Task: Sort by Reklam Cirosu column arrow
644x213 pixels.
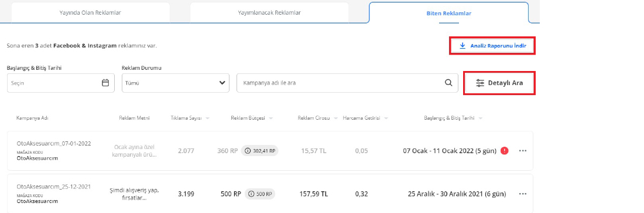Action: tap(335, 119)
